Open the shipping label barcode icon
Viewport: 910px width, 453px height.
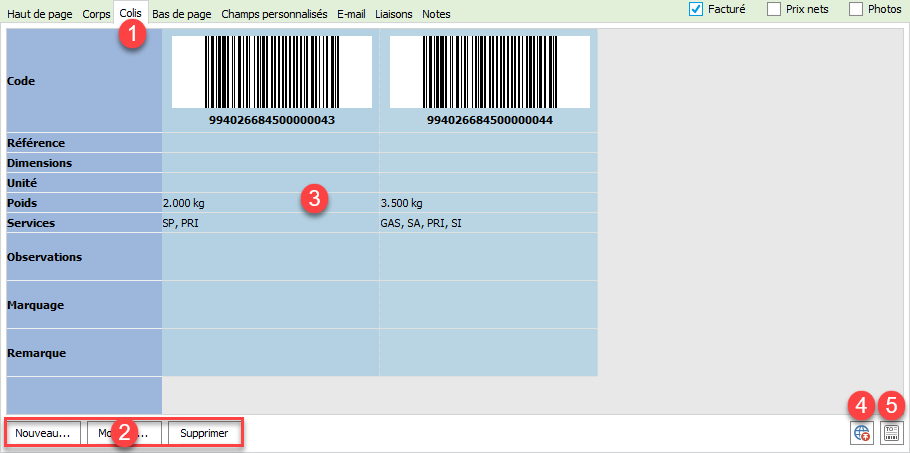[892, 433]
